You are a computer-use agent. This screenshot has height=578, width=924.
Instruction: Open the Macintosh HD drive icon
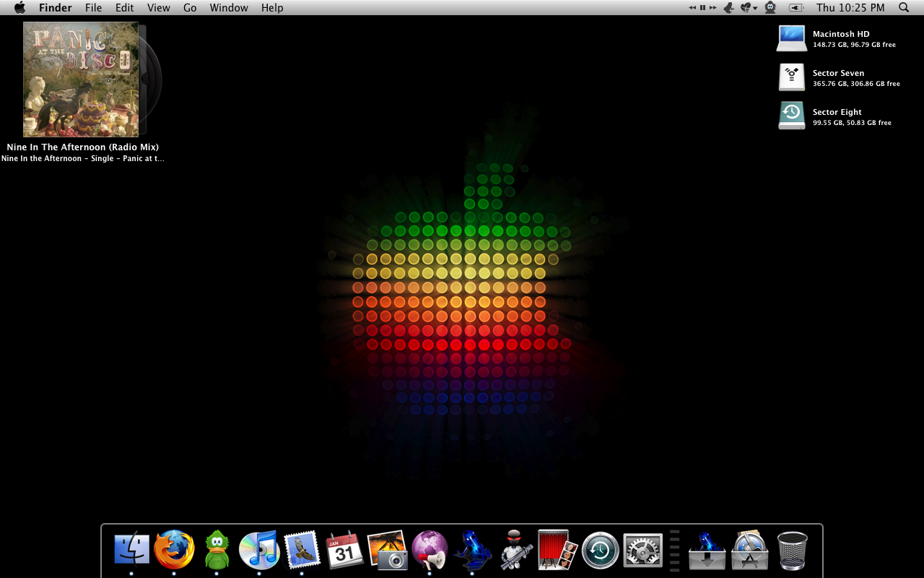pyautogui.click(x=792, y=38)
